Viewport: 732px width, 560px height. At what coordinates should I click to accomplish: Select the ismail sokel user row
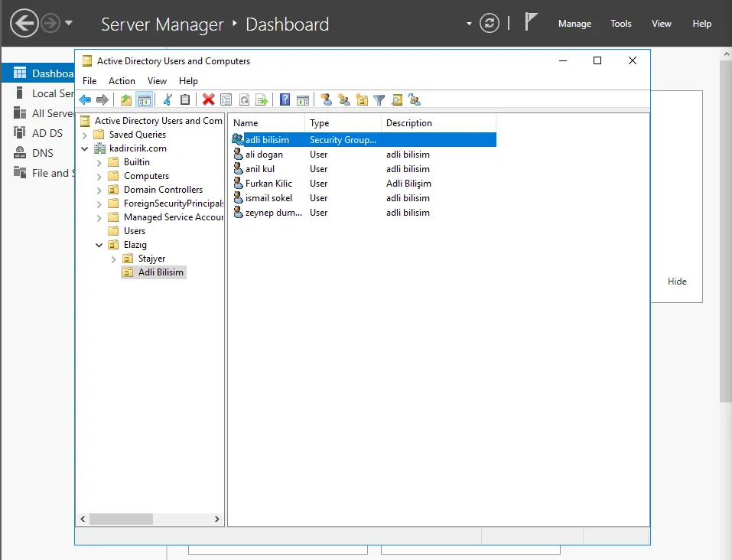(363, 198)
